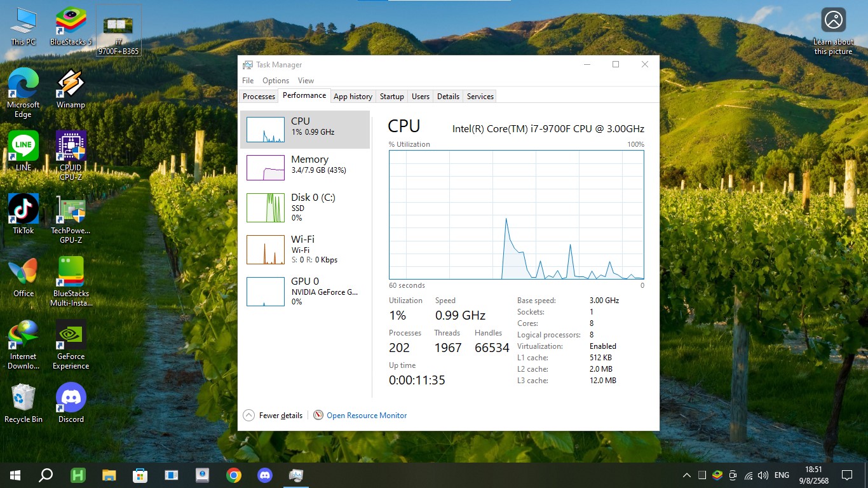The width and height of the screenshot is (868, 488).
Task: Click the Windows Start button
Action: click(15, 475)
